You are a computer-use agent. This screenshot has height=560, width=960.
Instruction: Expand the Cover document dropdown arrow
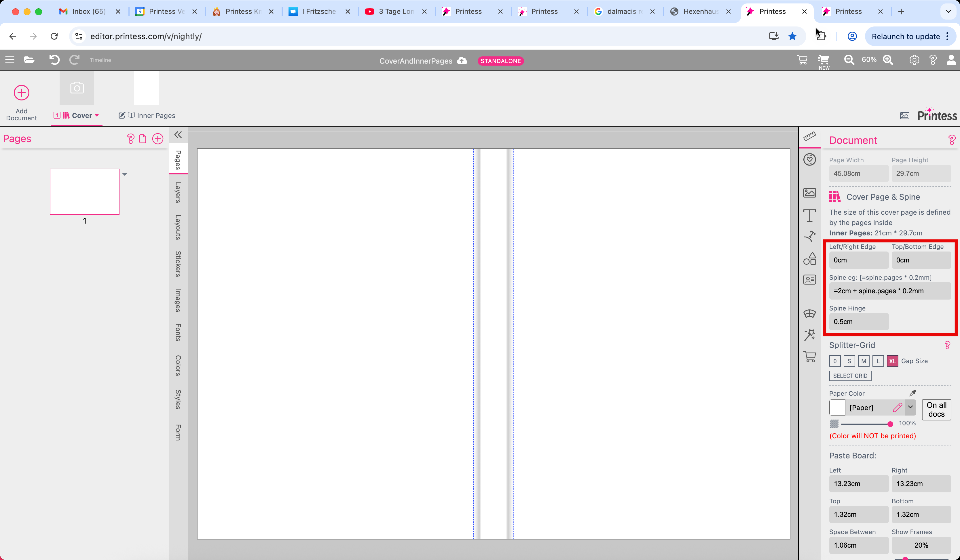[97, 115]
